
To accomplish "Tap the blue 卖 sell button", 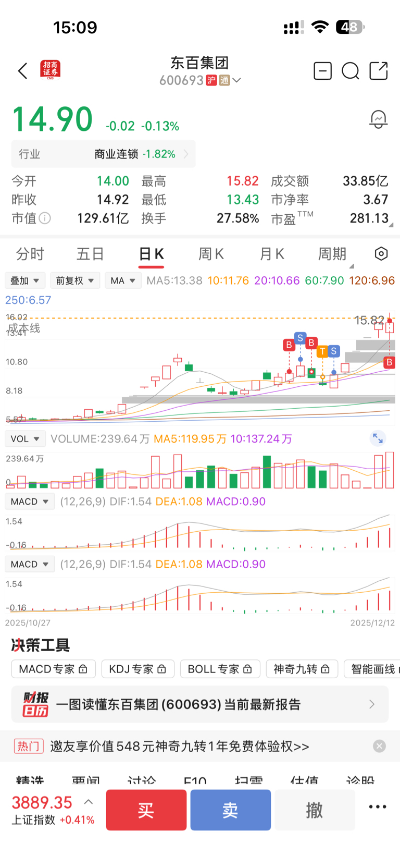I will 231,810.
